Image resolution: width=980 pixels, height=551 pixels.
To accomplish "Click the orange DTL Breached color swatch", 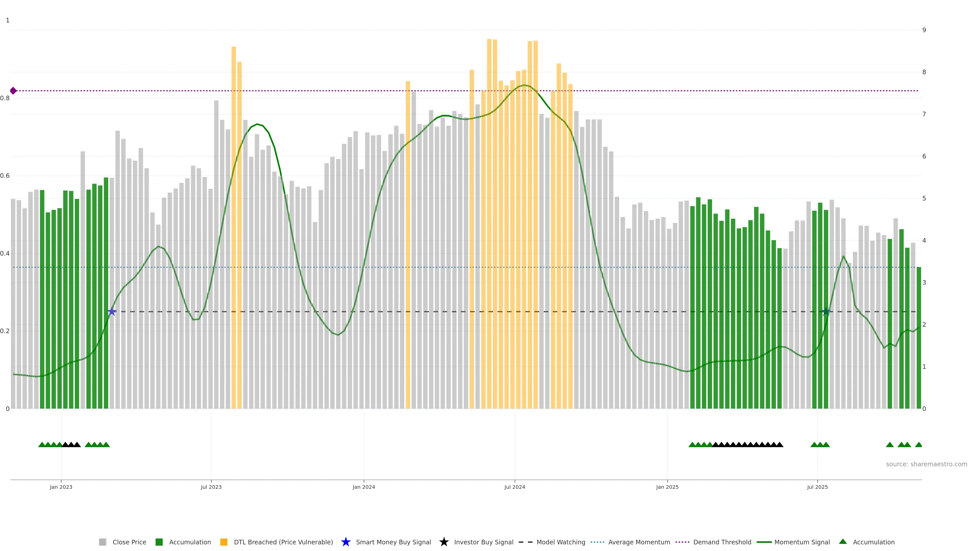I will coord(224,542).
